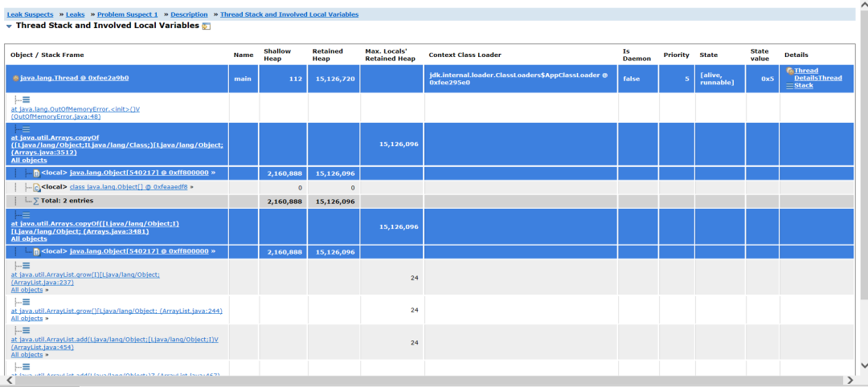
Task: Click the class icon beside java.lang.Object[] local
Action: pyautogui.click(x=37, y=187)
